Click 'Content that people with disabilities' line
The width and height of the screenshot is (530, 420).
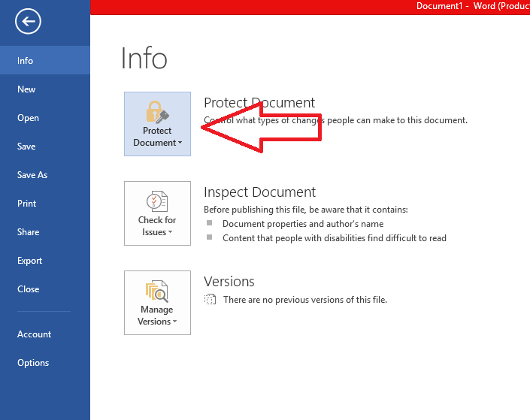pyautogui.click(x=335, y=238)
